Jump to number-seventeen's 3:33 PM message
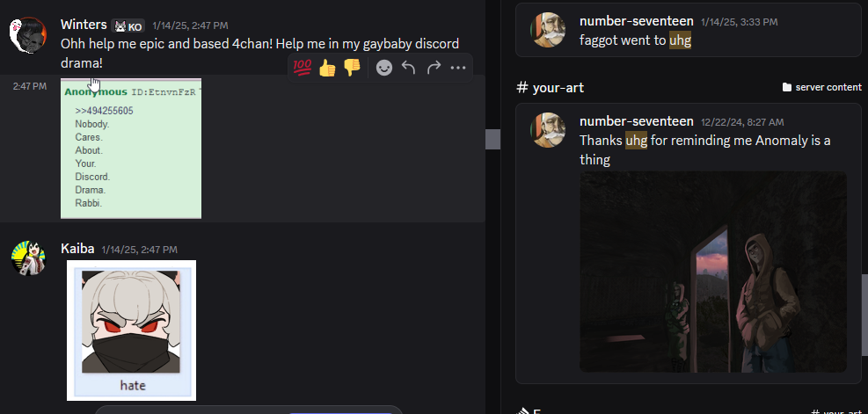 click(x=688, y=30)
